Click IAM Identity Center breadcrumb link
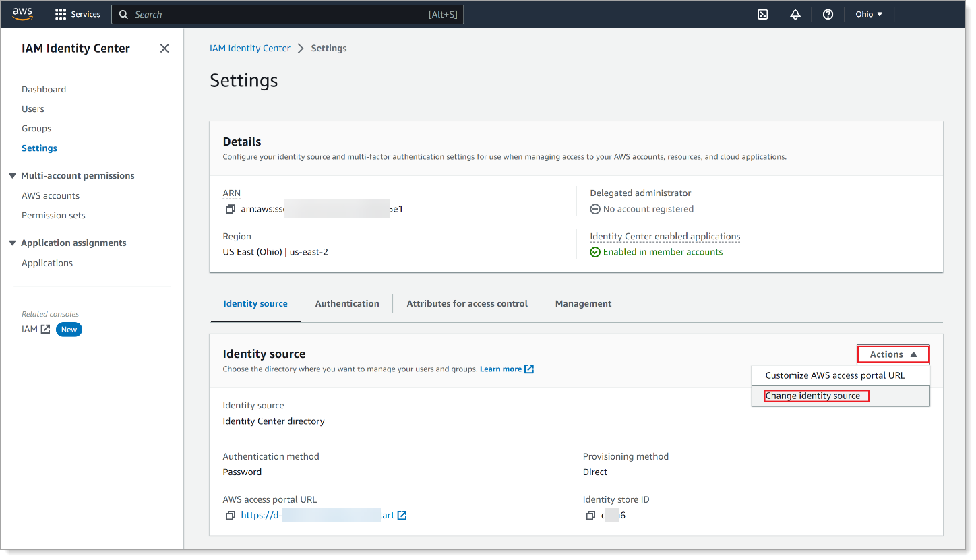976x560 pixels. (x=250, y=49)
